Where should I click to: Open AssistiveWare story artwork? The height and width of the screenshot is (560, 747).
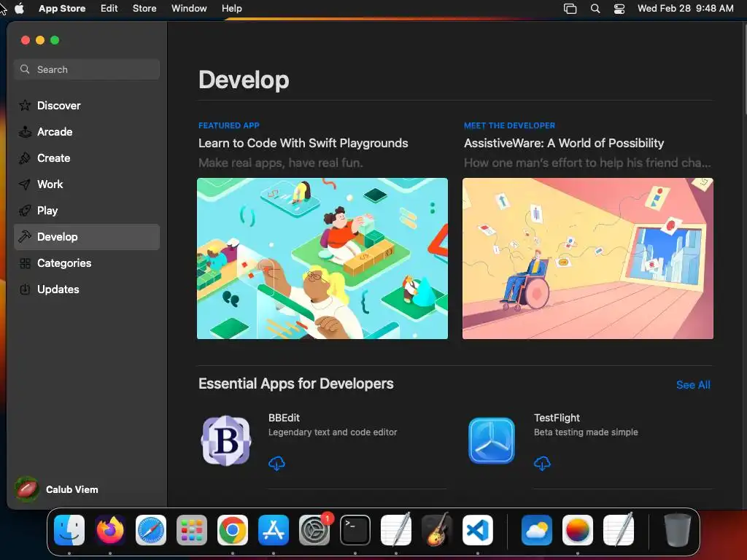pyautogui.click(x=588, y=259)
